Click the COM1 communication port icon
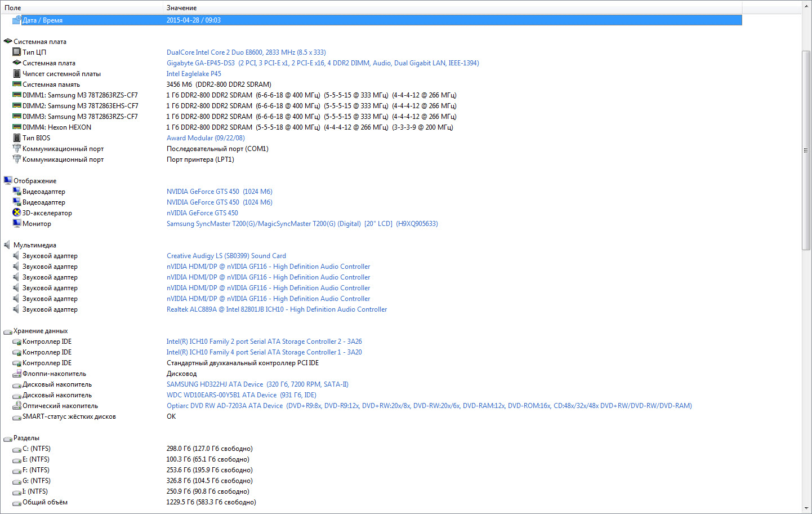Screen dimensions: 812x514 click(17, 149)
